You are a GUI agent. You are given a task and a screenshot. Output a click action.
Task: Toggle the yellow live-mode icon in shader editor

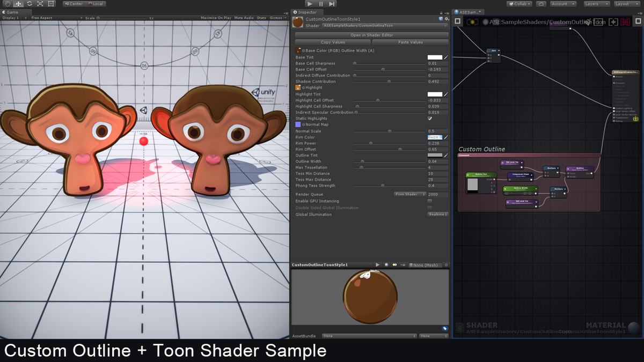click(x=472, y=22)
